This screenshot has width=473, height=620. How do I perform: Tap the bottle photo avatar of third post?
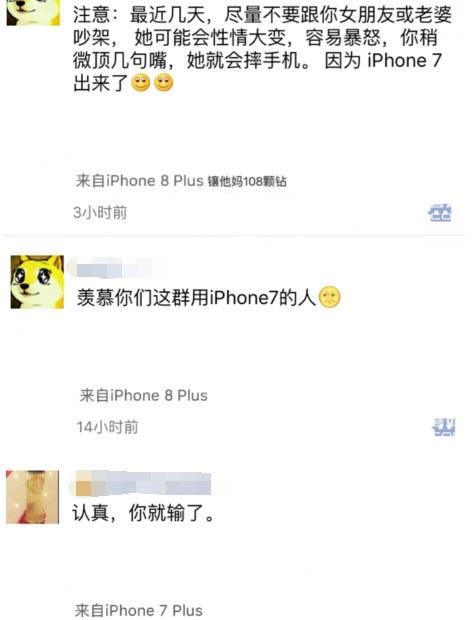(32, 497)
